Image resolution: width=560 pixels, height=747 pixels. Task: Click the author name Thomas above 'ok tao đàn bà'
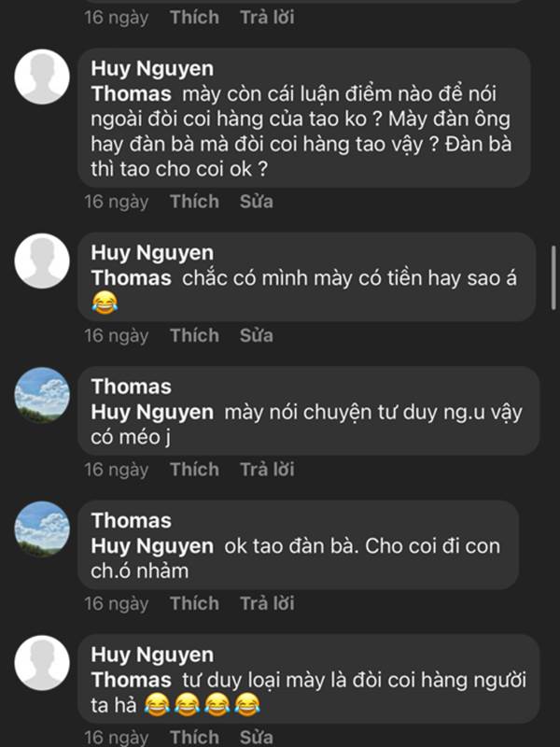click(131, 521)
